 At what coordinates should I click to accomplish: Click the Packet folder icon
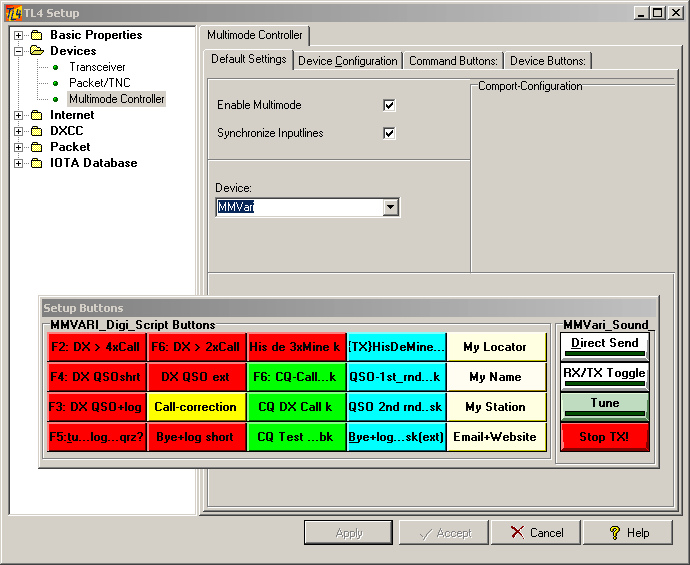pyautogui.click(x=37, y=147)
